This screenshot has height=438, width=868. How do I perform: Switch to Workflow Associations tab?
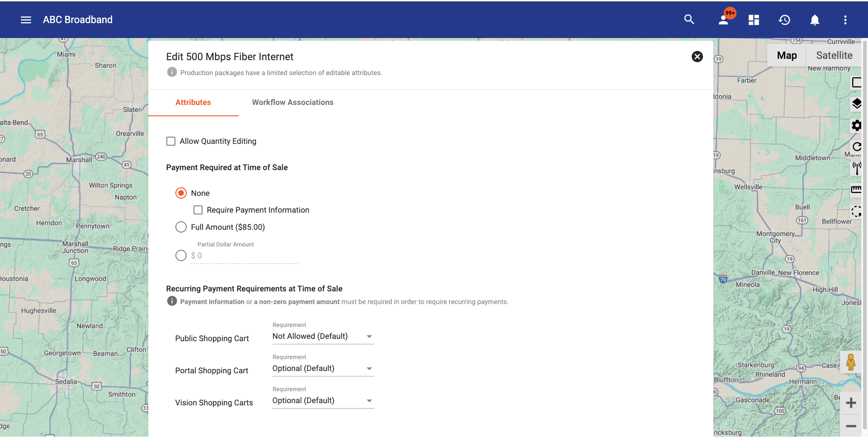click(292, 102)
